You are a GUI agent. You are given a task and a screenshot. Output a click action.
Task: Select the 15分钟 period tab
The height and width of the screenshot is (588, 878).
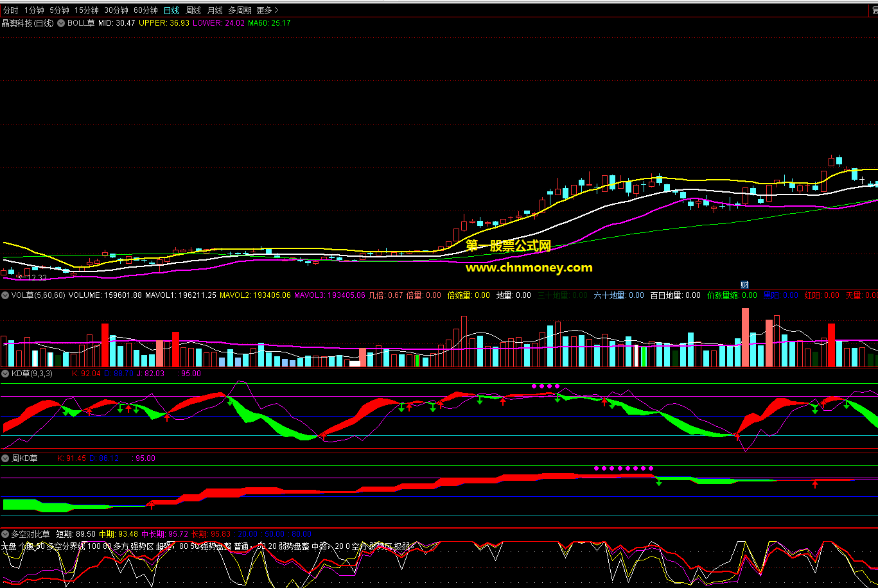click(x=87, y=10)
